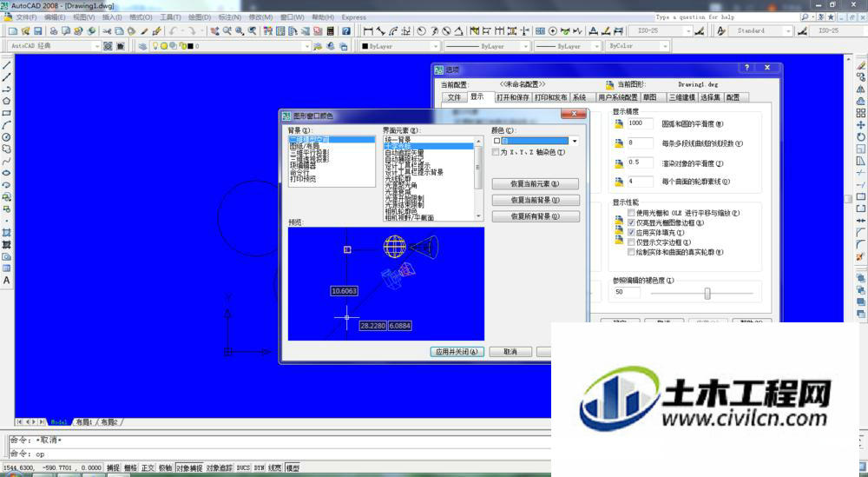Click the Erase tool in modify toolbar
Screen dimensions: 868x477
(x=860, y=65)
